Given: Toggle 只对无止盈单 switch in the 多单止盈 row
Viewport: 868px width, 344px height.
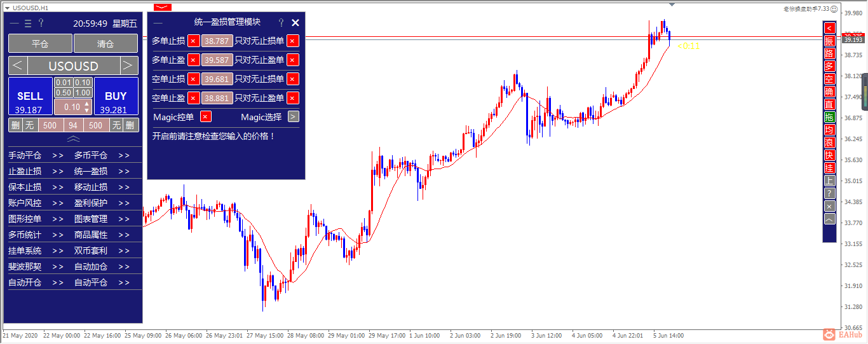Looking at the screenshot, I should point(292,60).
